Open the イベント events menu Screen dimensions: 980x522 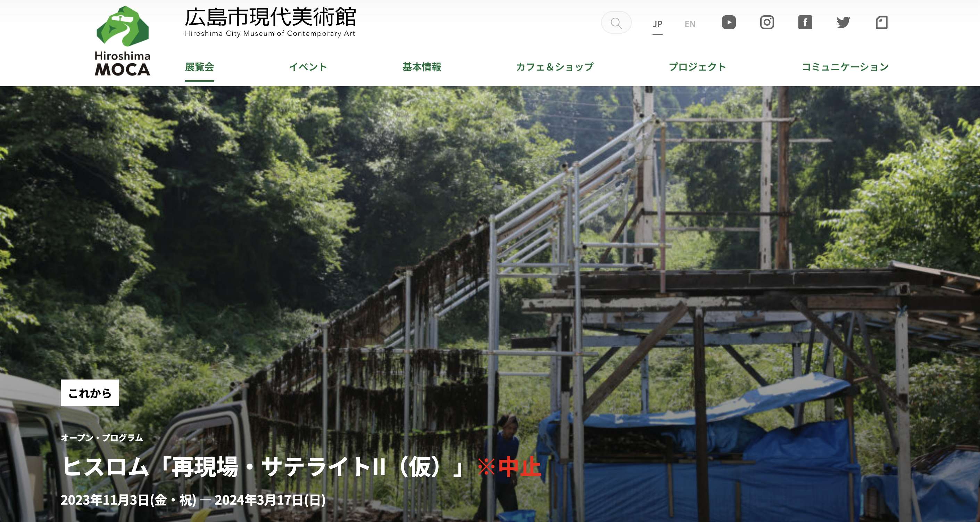[308, 67]
